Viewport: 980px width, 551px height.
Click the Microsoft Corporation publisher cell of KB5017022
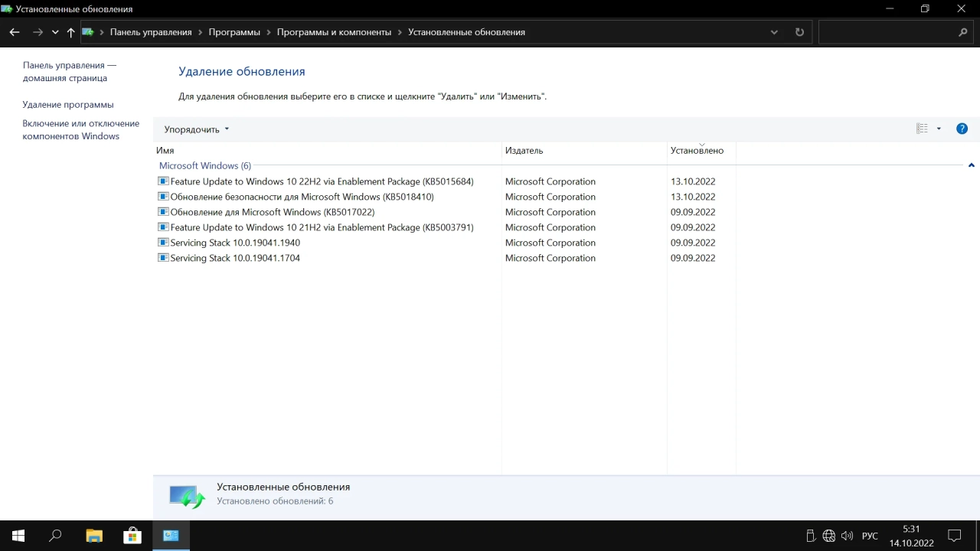click(x=550, y=212)
